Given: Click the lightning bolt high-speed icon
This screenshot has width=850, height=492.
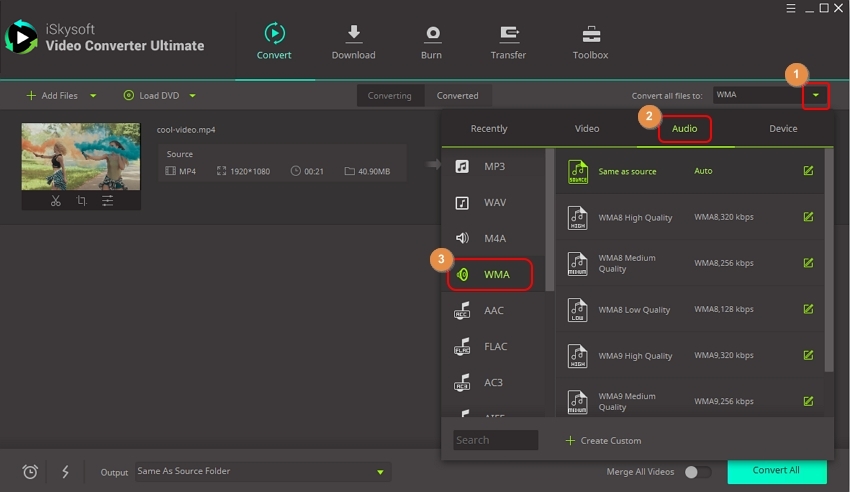Looking at the screenshot, I should pos(66,472).
